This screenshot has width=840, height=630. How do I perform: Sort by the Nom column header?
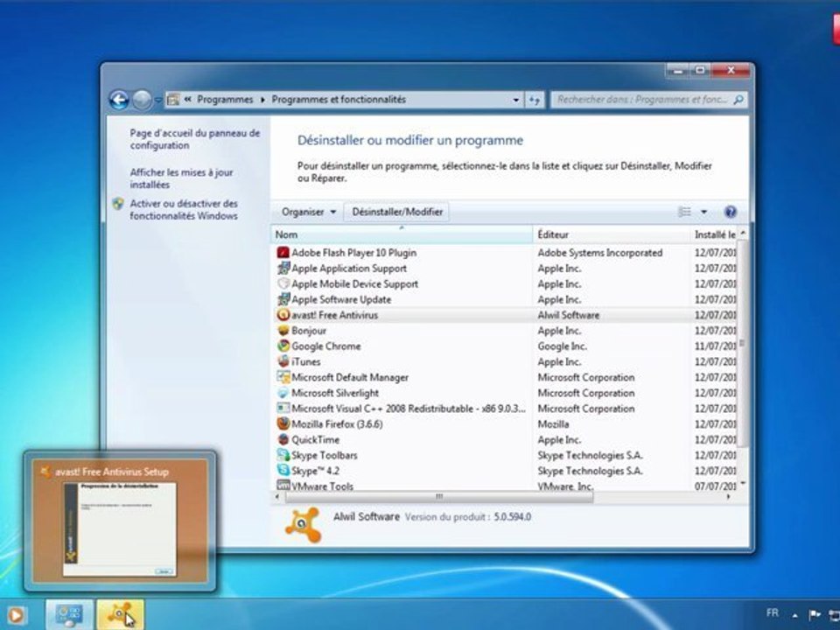click(402, 234)
